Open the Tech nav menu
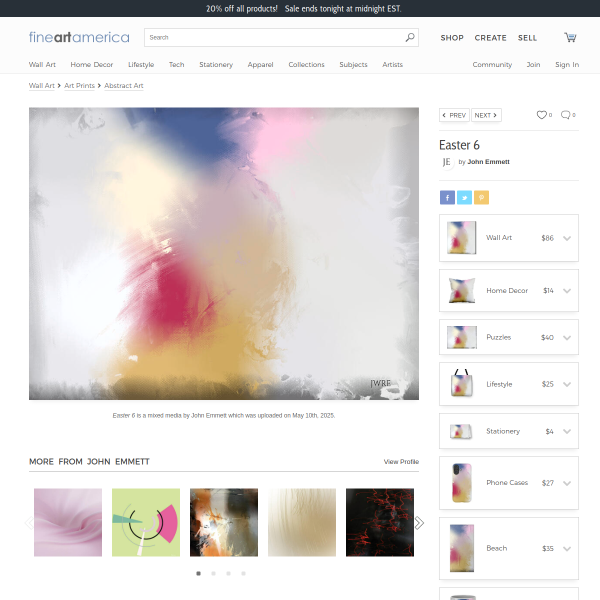The height and width of the screenshot is (600, 600). click(176, 64)
